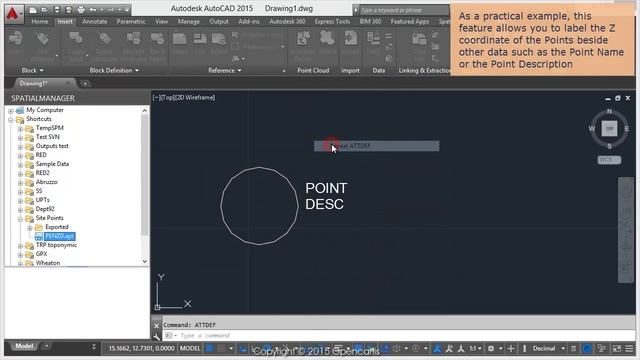This screenshot has width=640, height=360.
Task: Click the TOP face of the ViewCube
Action: (609, 129)
